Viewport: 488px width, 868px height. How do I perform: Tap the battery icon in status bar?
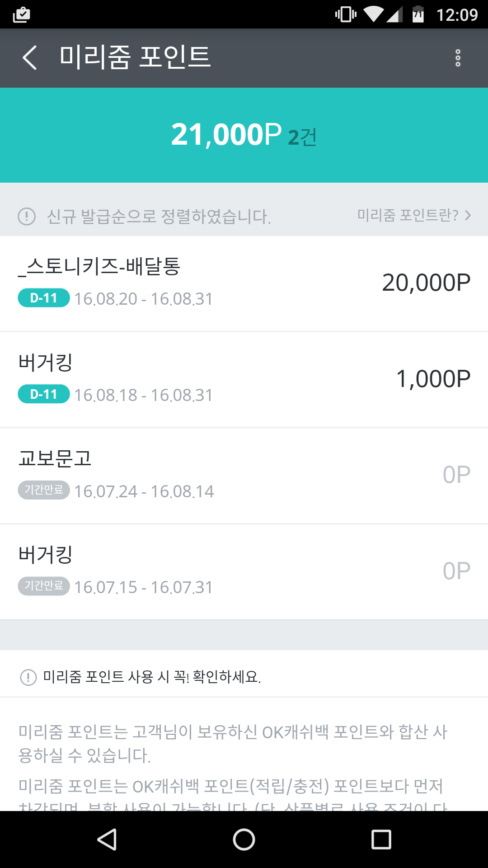tap(418, 14)
